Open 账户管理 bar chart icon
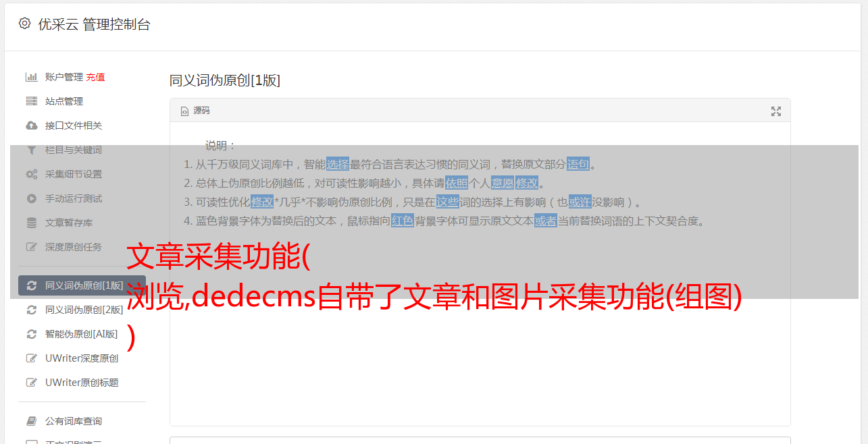 (31, 77)
